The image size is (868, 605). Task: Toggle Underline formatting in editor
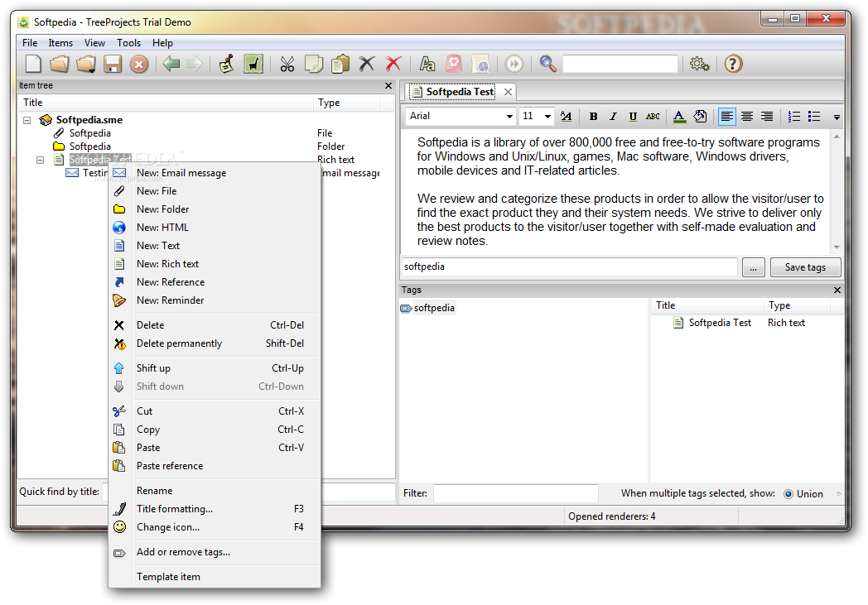[x=633, y=116]
